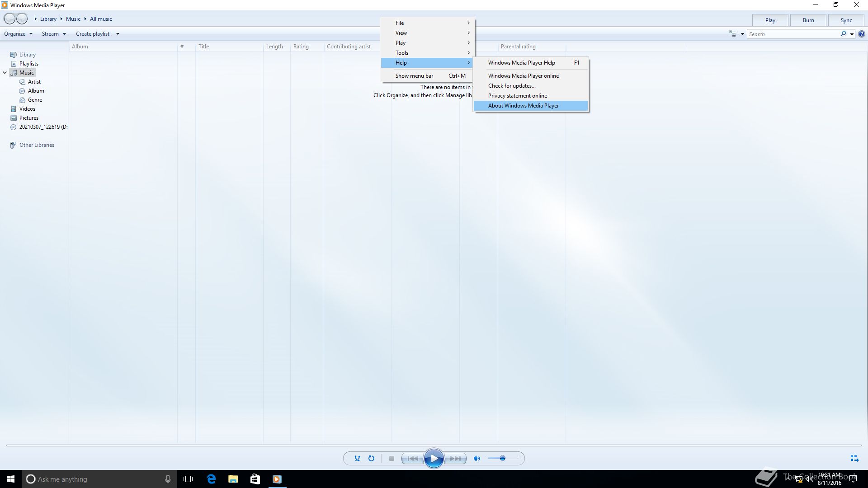Expand the Create playlist dropdown arrow

pos(118,34)
